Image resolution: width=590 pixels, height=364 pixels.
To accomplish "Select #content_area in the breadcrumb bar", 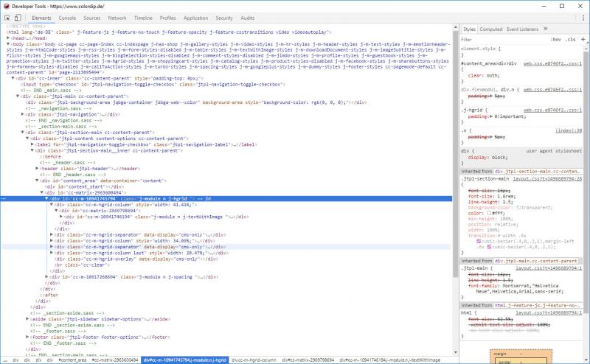I will pyautogui.click(x=72, y=360).
